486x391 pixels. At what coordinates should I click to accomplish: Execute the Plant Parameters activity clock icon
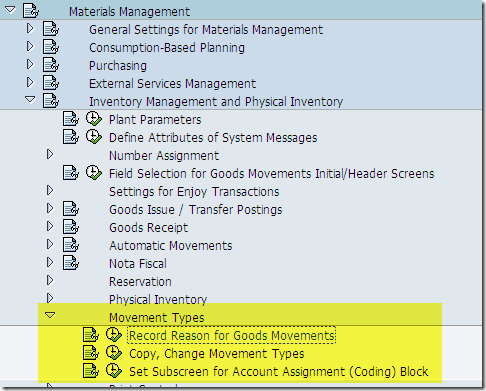click(94, 119)
